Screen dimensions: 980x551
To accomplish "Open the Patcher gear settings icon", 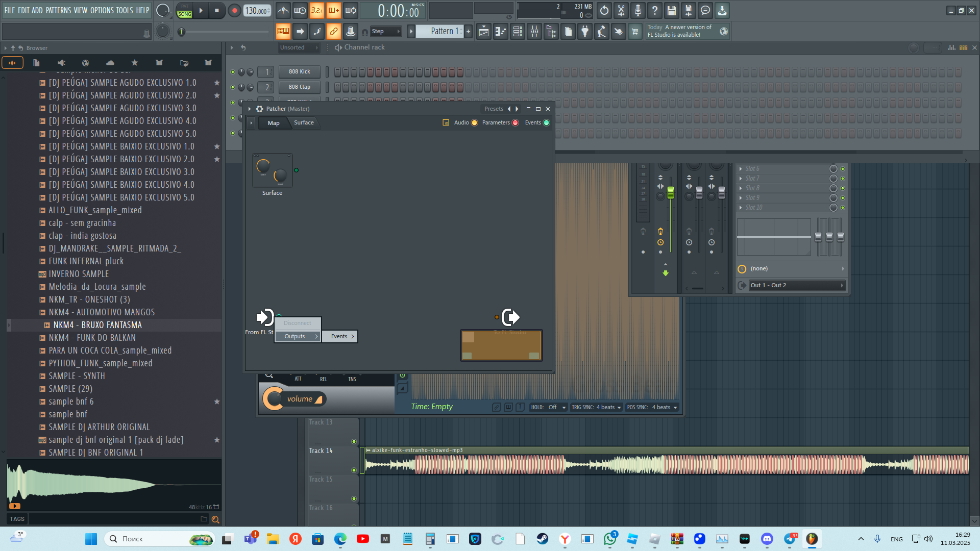I will point(259,109).
